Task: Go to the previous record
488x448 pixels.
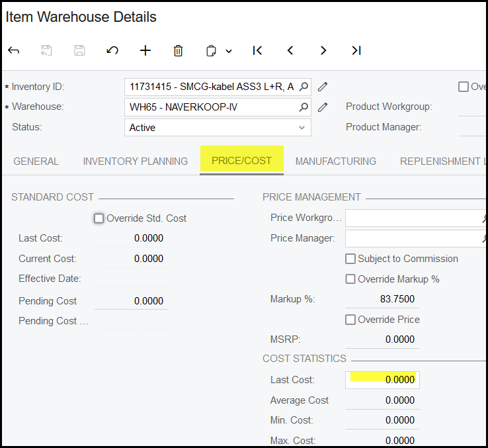Action: (x=290, y=51)
